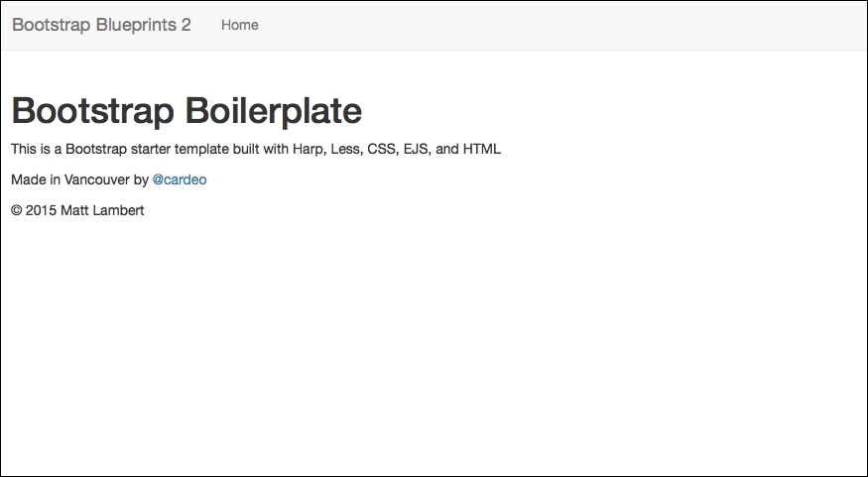Click the Made in Vancouver by text
Image resolution: width=868 pixels, height=477 pixels.
[x=79, y=179]
